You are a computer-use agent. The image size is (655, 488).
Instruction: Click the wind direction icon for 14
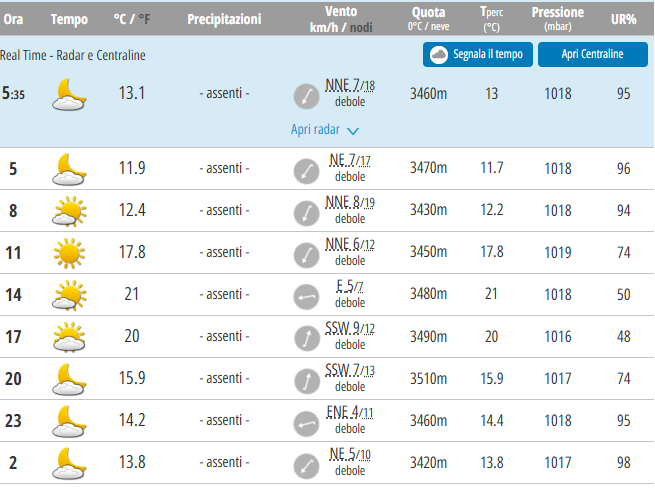click(306, 296)
